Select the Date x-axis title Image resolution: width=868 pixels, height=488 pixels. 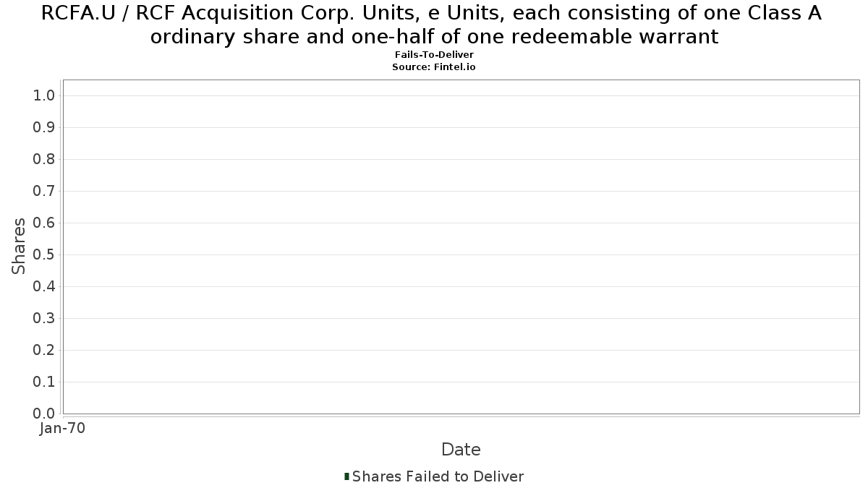[x=461, y=450]
